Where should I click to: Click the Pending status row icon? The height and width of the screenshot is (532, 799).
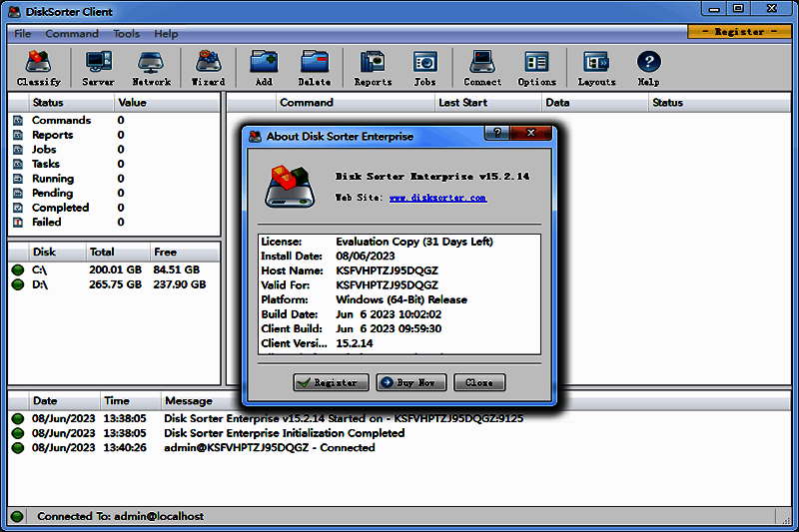[18, 193]
